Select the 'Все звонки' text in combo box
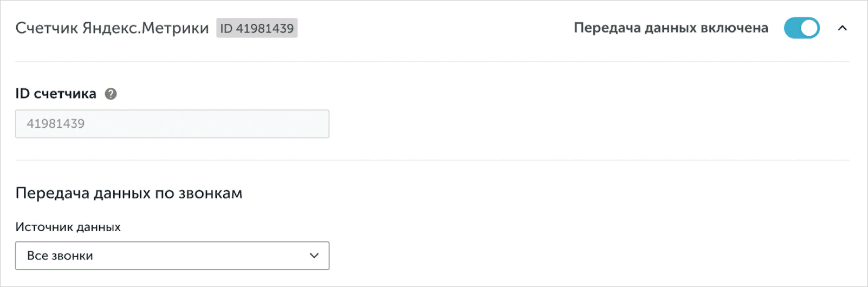 click(x=60, y=256)
